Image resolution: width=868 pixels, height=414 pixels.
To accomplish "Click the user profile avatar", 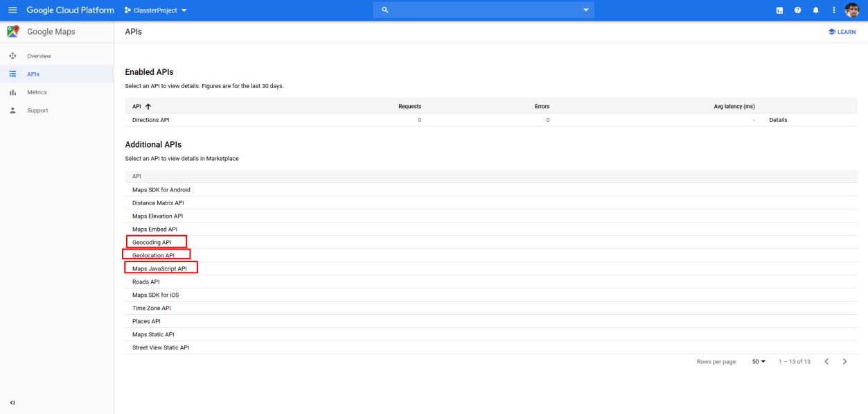I will pos(853,10).
